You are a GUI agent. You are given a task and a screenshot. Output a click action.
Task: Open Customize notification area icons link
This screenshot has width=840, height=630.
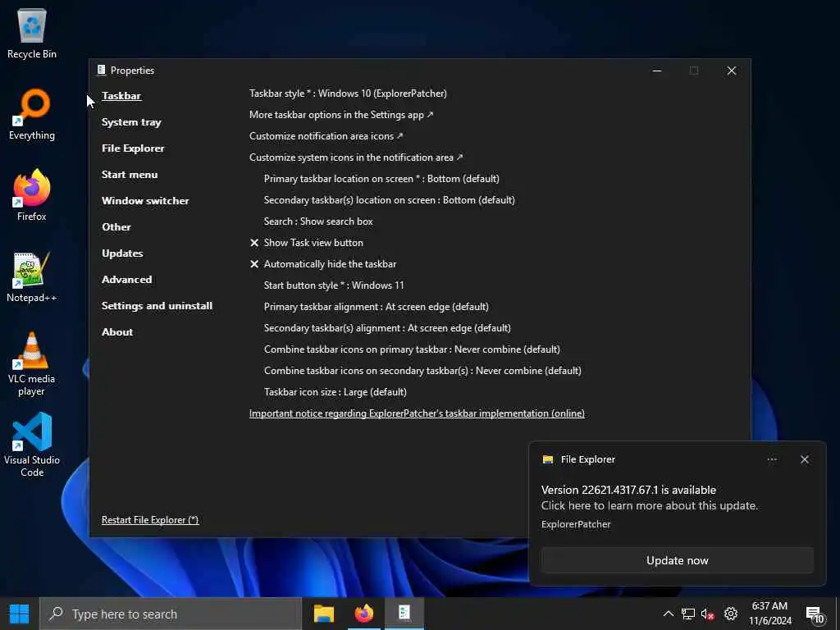(326, 136)
